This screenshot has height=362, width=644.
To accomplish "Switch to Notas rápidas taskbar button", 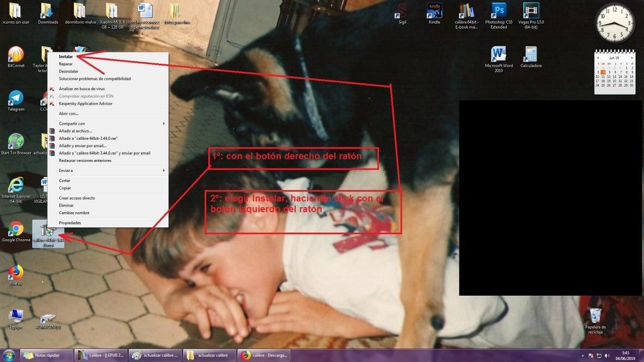I will pyautogui.click(x=46, y=355).
